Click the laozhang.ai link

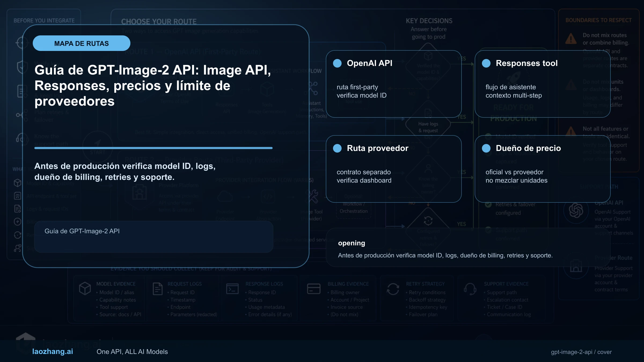[x=52, y=352]
